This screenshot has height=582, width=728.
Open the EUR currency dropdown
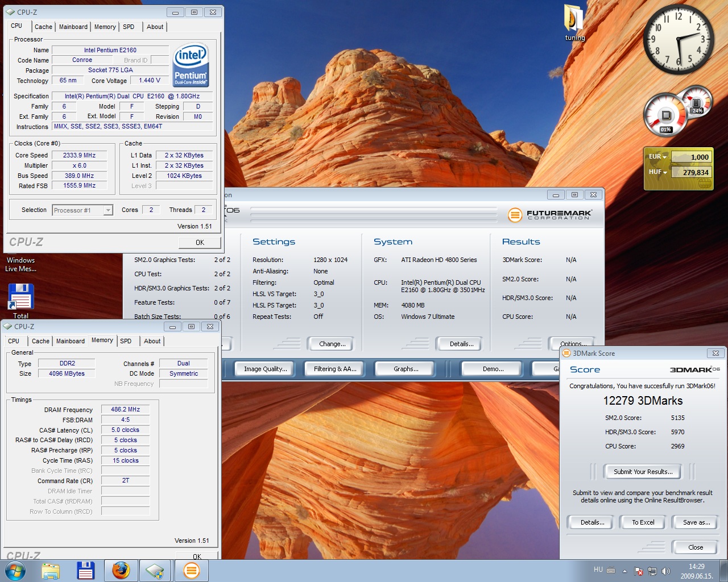pos(657,156)
